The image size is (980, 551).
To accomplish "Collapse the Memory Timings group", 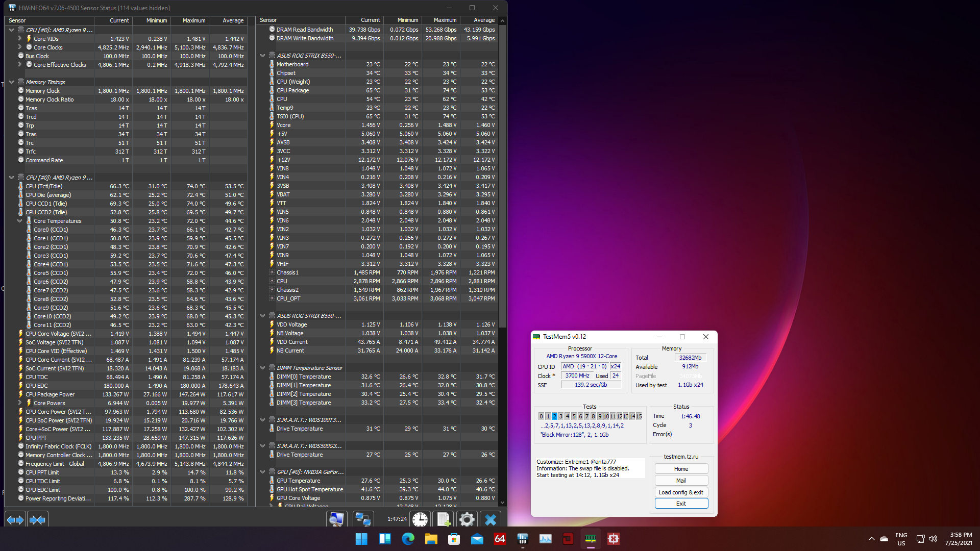I will pos(11,82).
